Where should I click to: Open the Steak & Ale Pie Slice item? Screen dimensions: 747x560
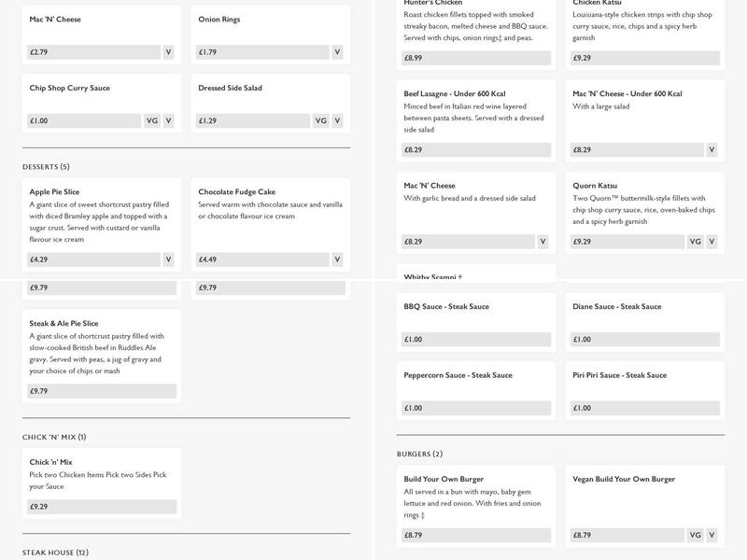pos(63,324)
